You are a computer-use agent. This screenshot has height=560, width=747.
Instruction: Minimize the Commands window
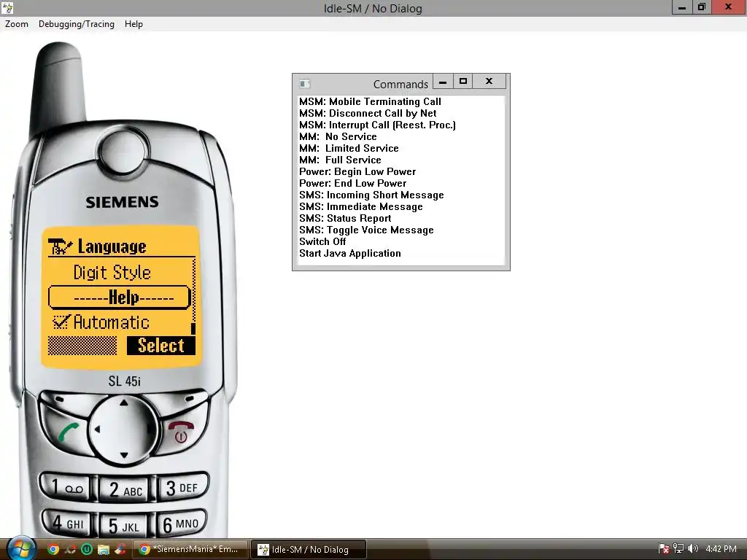pyautogui.click(x=443, y=82)
